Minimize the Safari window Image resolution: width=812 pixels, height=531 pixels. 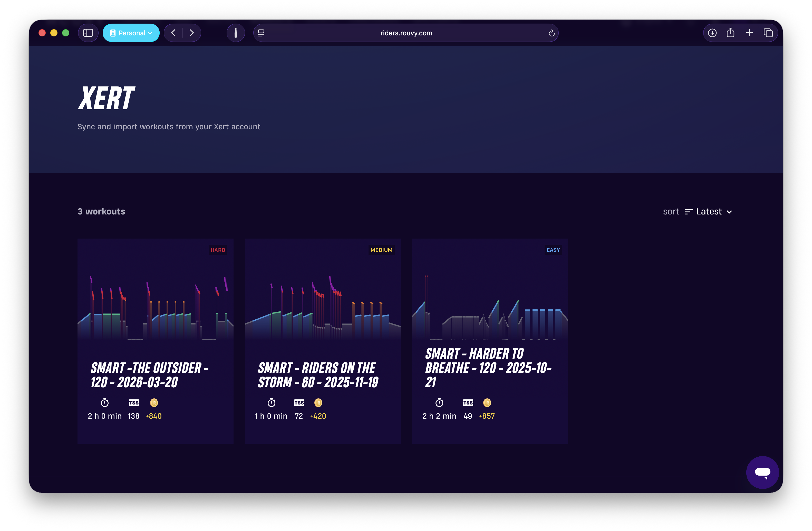[54, 33]
